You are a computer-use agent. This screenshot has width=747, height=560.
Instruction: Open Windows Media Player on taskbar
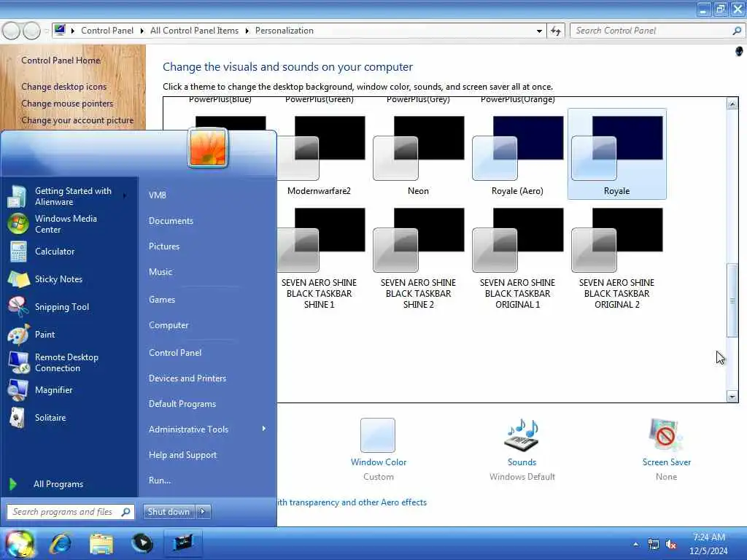click(x=142, y=543)
